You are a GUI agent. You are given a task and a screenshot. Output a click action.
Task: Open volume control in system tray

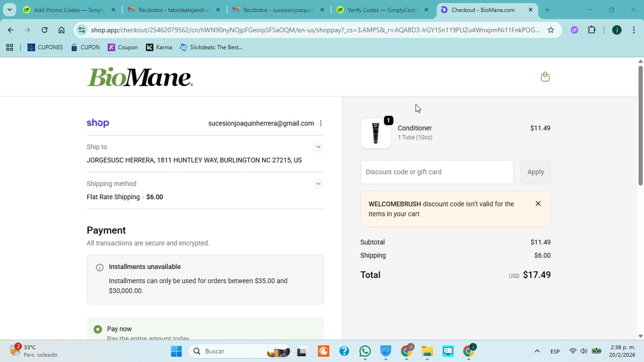(583, 351)
